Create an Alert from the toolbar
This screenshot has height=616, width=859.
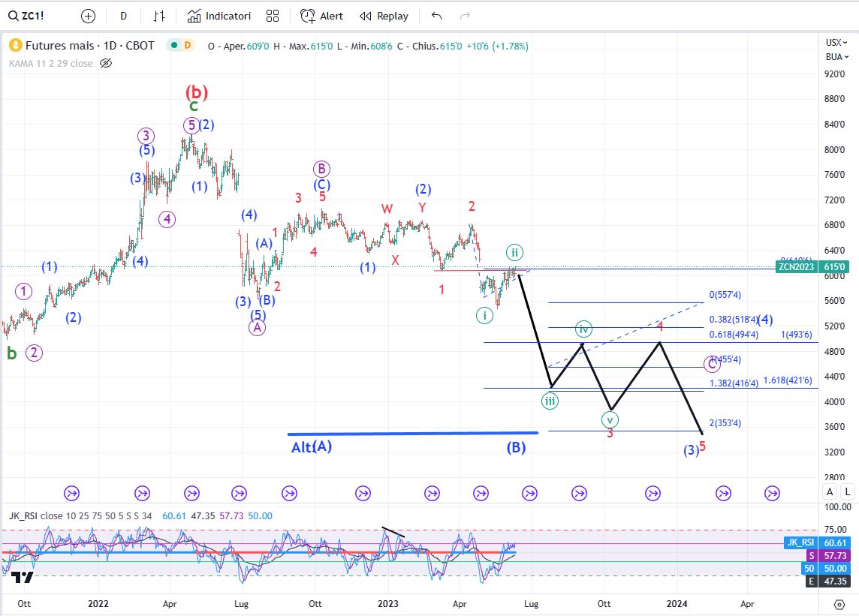(321, 16)
